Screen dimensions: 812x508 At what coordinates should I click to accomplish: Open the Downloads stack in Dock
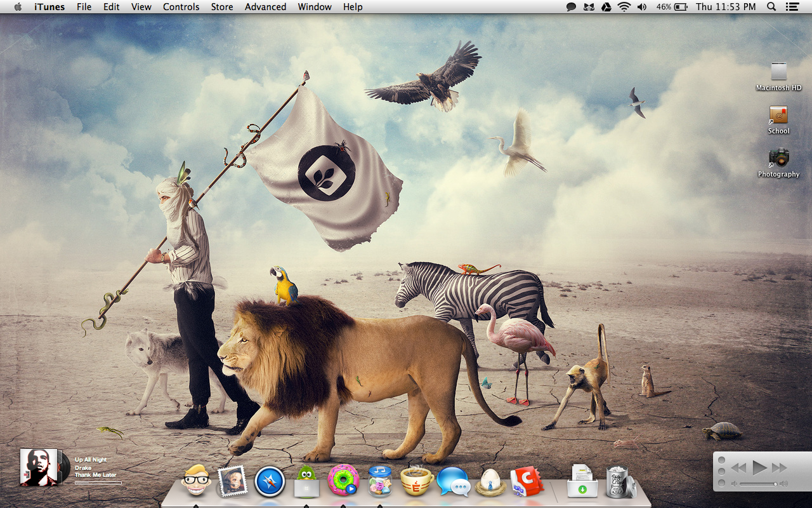tap(582, 481)
